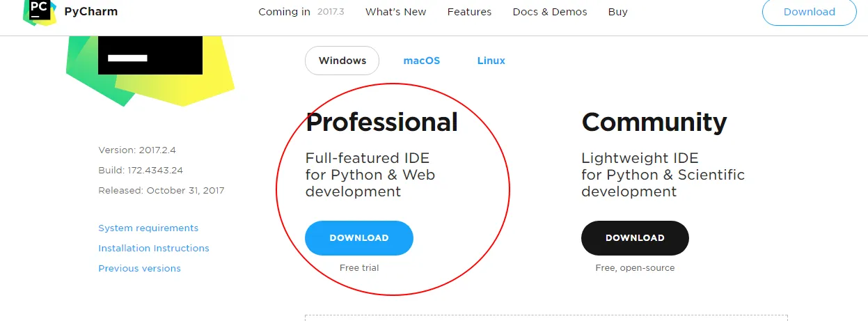Open the Buy page
Screen dimensions: 868x321
tap(617, 12)
